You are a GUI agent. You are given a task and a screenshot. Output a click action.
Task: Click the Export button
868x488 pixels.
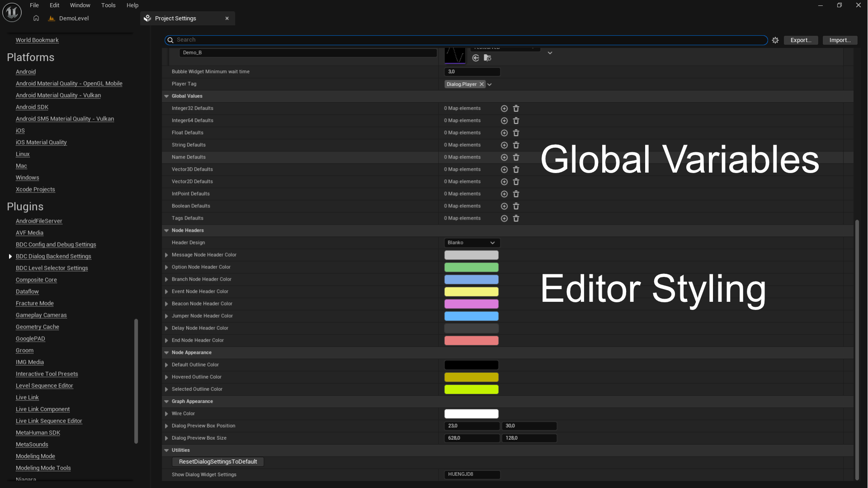801,40
